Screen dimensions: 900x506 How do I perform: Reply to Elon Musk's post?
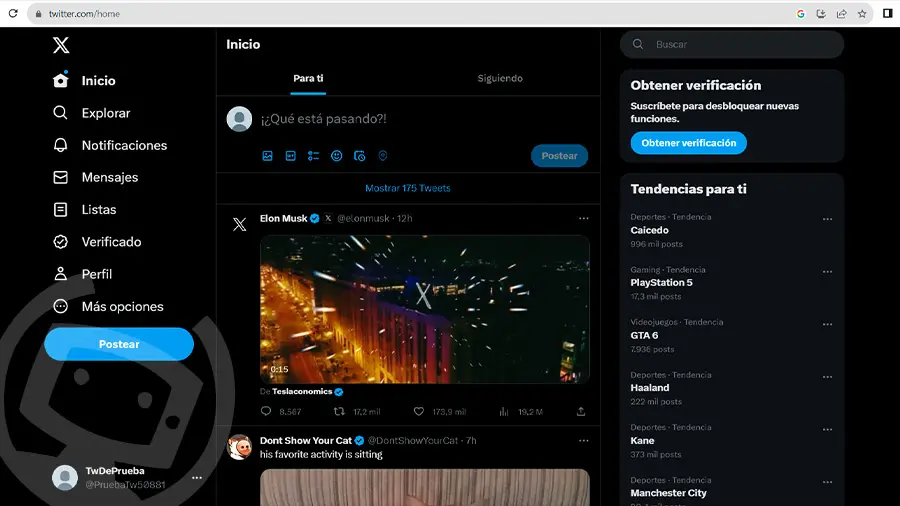[x=266, y=411]
